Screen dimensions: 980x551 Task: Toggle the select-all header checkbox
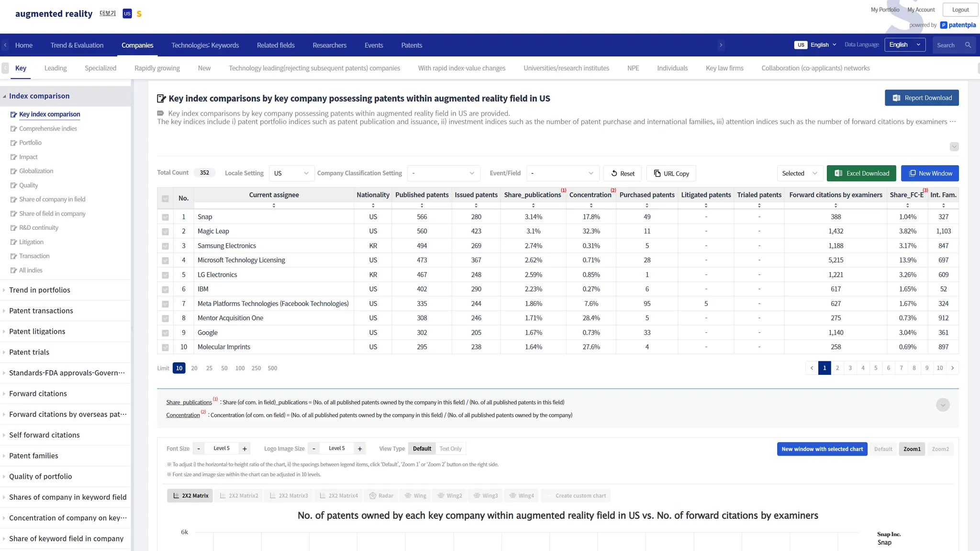pyautogui.click(x=165, y=198)
